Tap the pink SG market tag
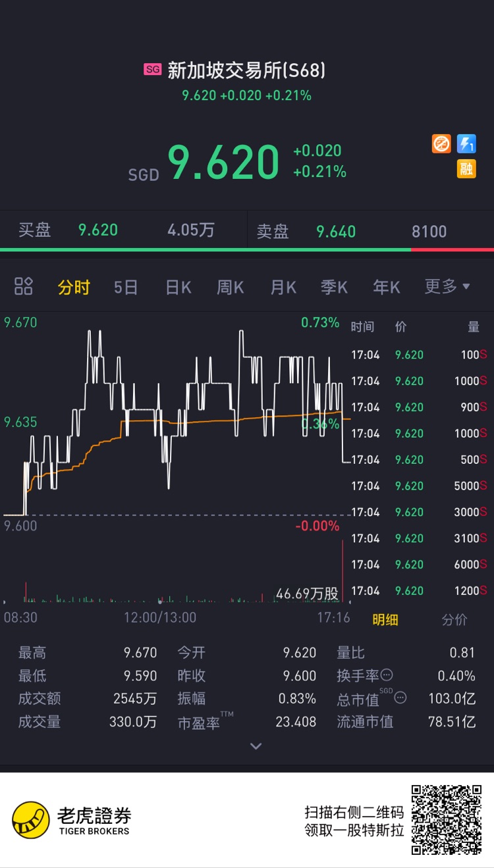 tap(153, 69)
